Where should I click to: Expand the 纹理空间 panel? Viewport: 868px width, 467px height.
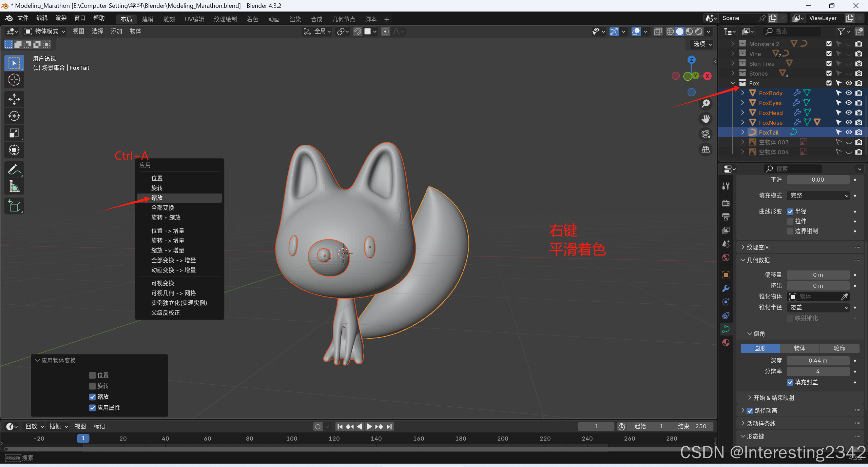click(x=758, y=247)
